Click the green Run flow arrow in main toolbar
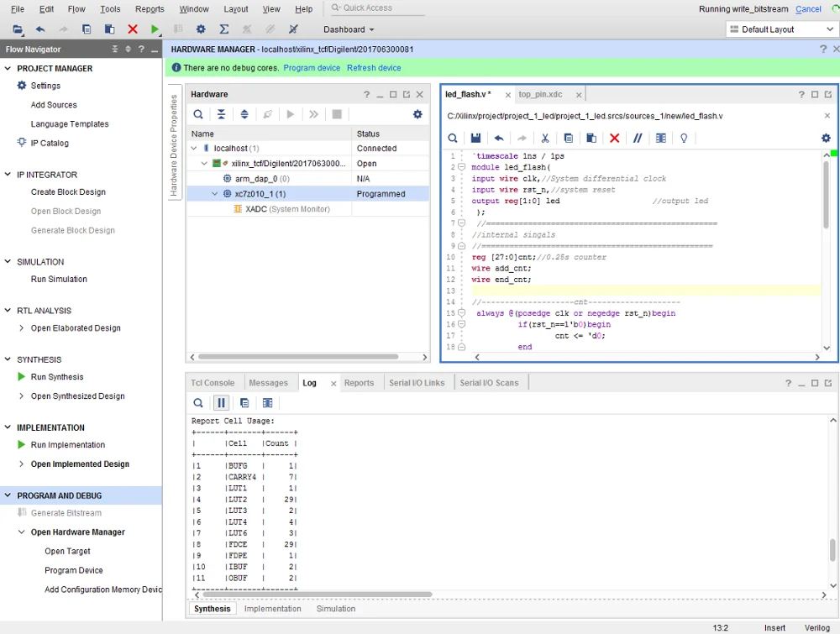Screen dimensions: 840x634 pyautogui.click(x=155, y=29)
